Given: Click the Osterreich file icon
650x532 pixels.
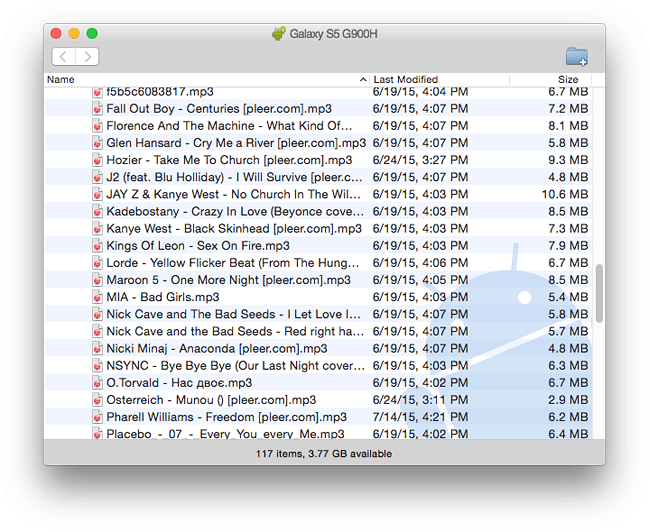Looking at the screenshot, I should click(97, 400).
